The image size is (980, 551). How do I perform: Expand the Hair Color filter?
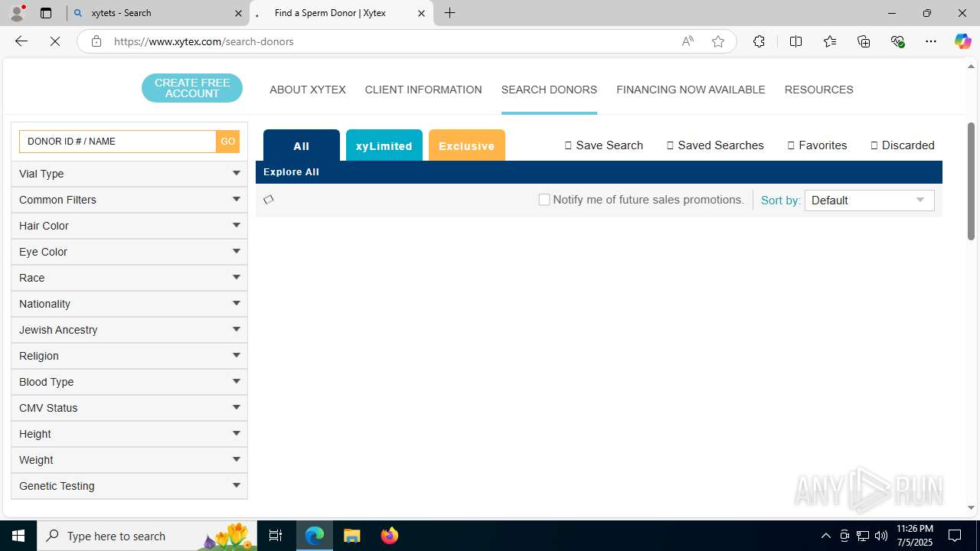coord(129,226)
